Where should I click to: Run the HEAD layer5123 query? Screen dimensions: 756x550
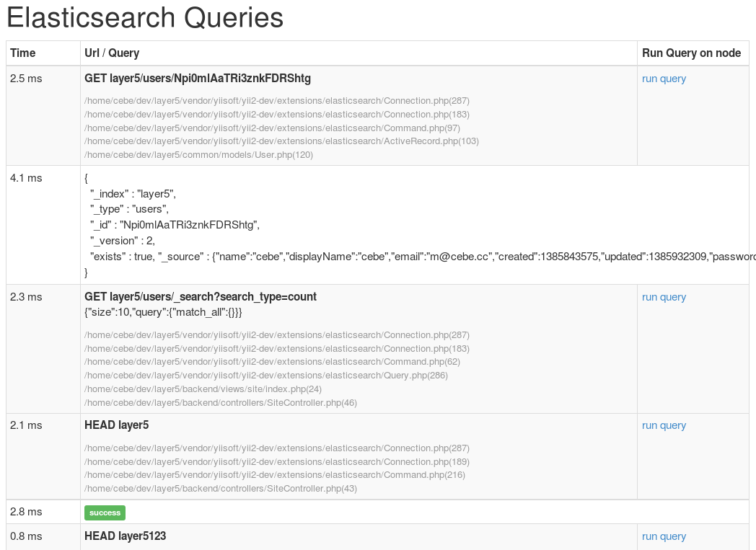664,536
